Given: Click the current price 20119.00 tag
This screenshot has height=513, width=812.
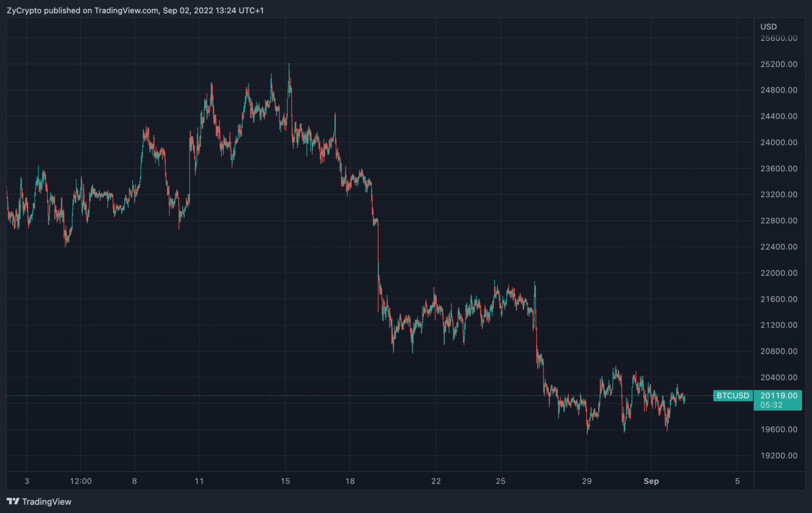Looking at the screenshot, I should pos(779,396).
